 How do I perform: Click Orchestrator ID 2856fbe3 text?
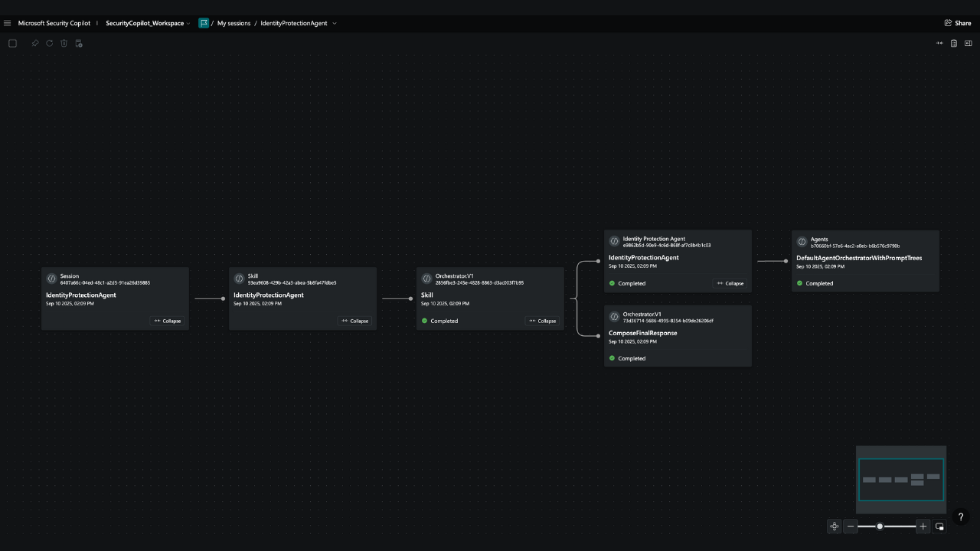479,282
